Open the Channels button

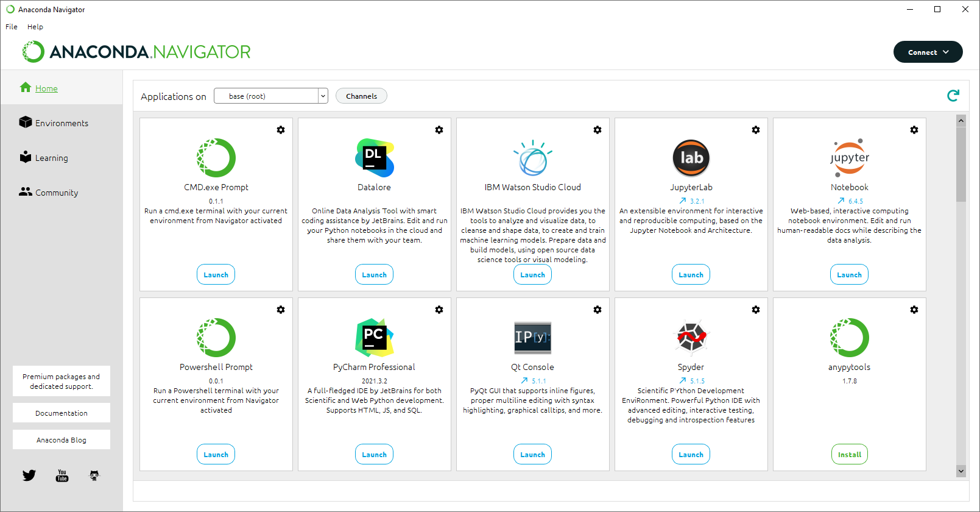pyautogui.click(x=361, y=96)
